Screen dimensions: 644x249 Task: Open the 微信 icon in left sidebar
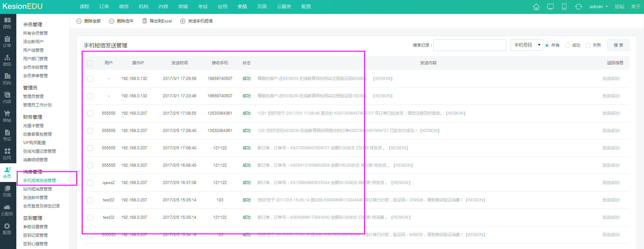pyautogui.click(x=7, y=60)
